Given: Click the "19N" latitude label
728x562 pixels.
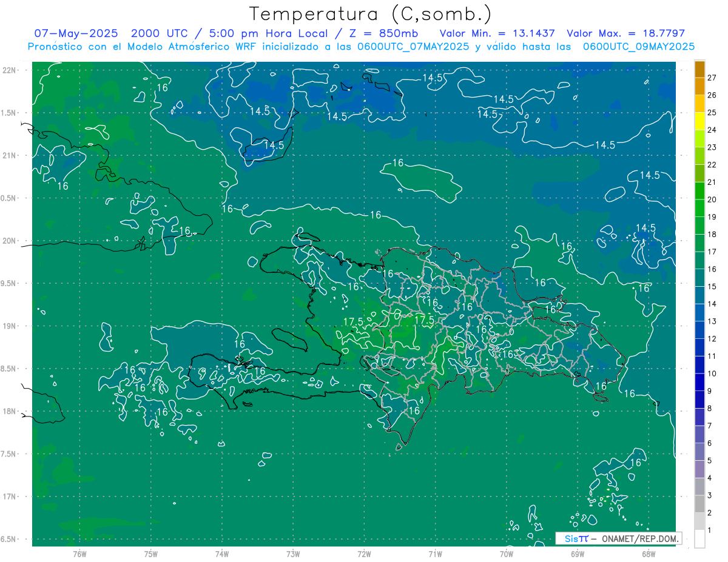Looking at the screenshot, I should click(10, 326).
